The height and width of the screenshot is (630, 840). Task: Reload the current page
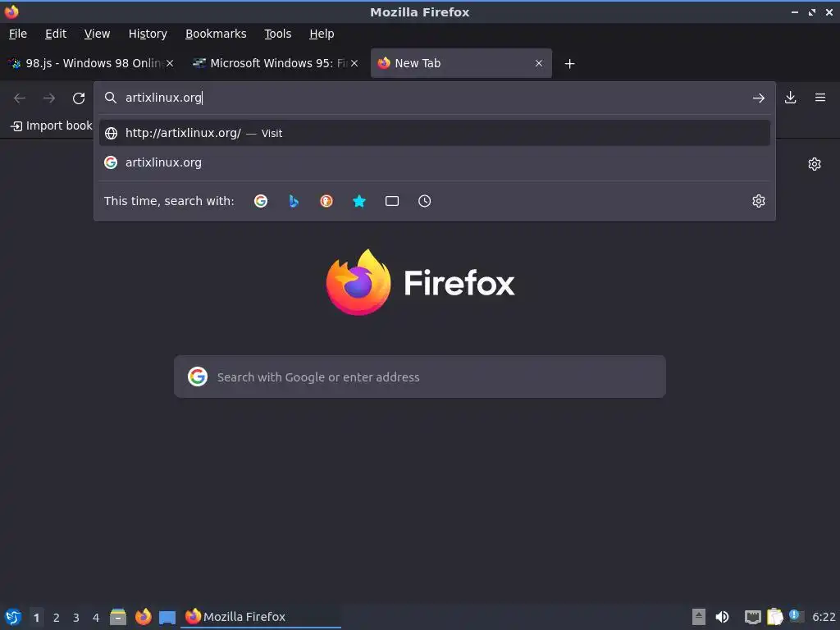point(79,98)
